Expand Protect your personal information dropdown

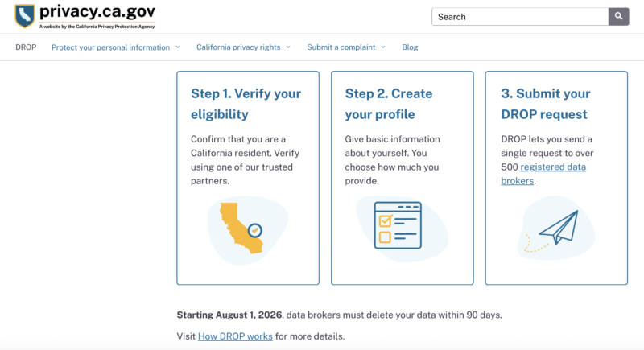coord(115,47)
